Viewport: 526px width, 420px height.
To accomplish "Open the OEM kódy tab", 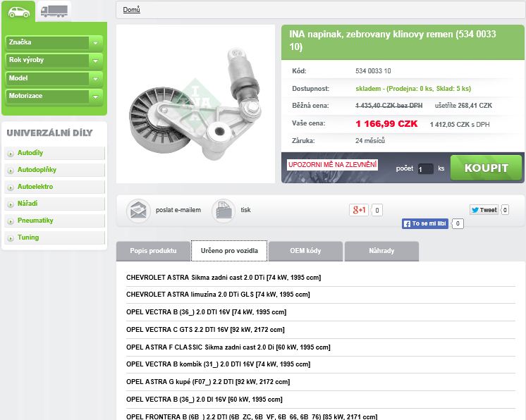I will tap(305, 251).
